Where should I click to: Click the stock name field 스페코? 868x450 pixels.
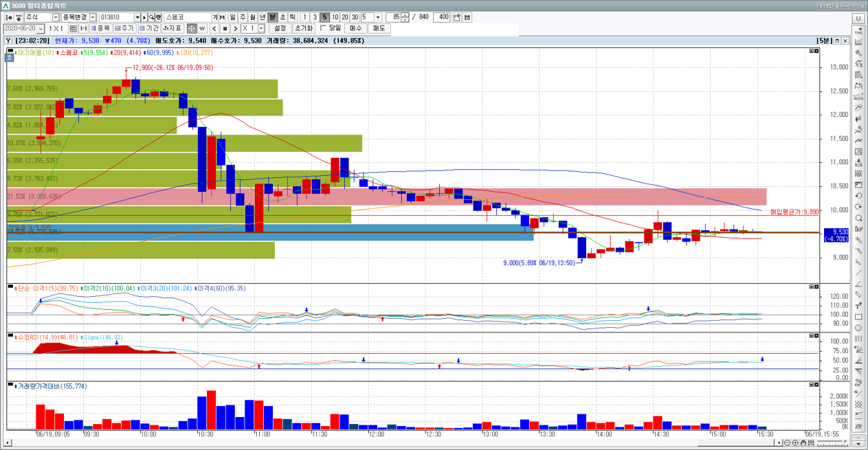(187, 17)
